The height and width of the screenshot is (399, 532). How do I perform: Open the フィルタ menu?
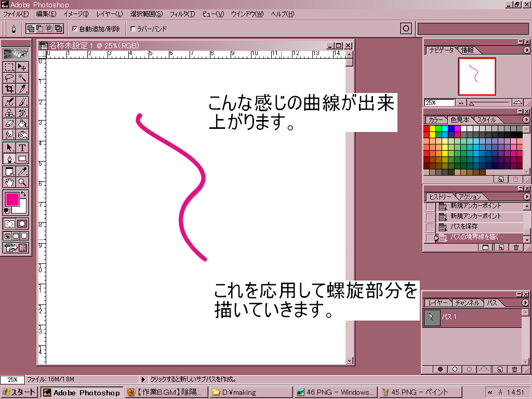point(182,14)
